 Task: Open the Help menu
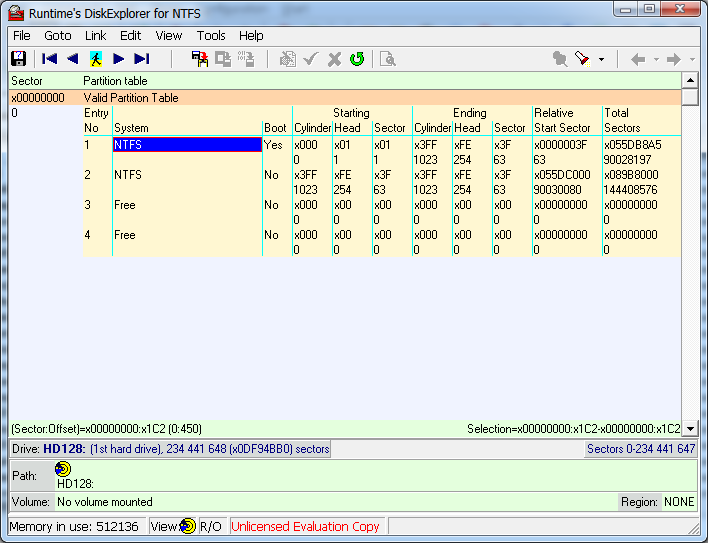(x=251, y=36)
